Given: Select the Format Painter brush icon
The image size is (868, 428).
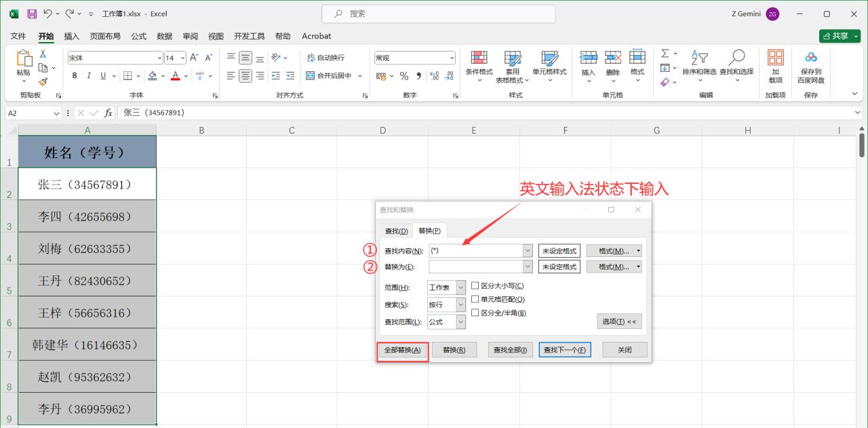Looking at the screenshot, I should [x=43, y=81].
